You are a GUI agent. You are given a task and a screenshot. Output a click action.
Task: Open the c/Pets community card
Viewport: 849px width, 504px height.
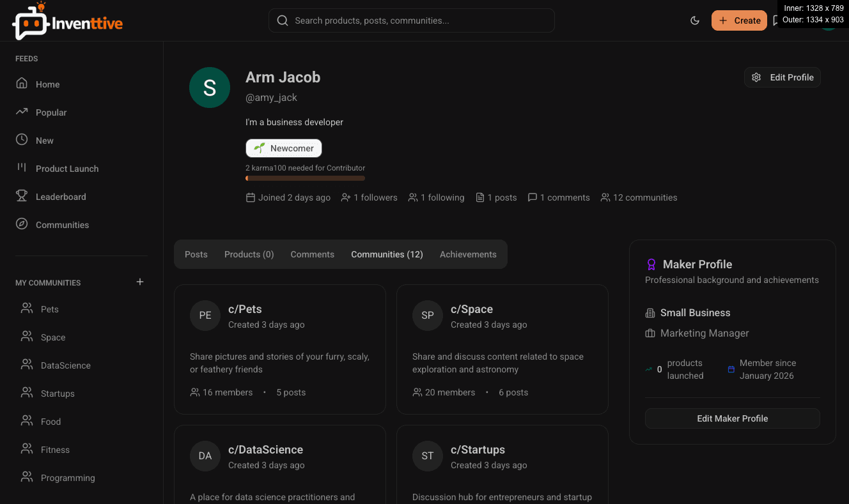click(279, 349)
